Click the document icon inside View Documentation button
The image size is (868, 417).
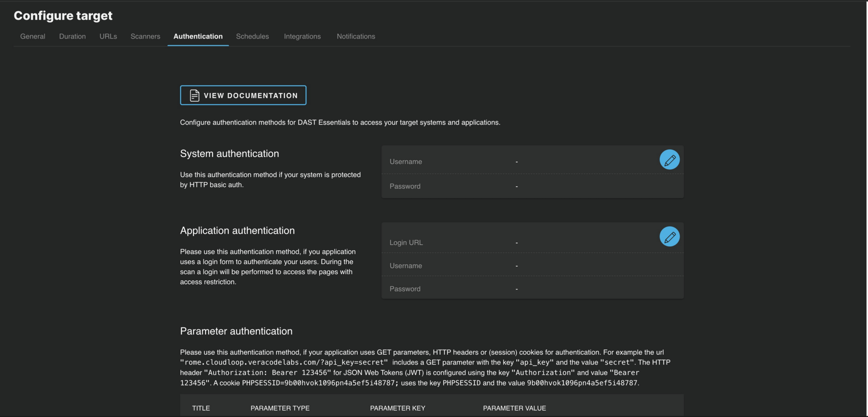tap(194, 95)
